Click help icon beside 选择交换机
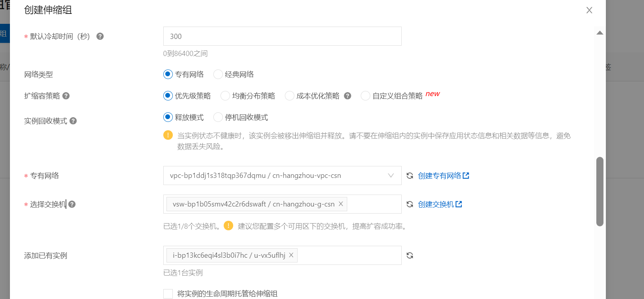The image size is (644, 299). (72, 204)
